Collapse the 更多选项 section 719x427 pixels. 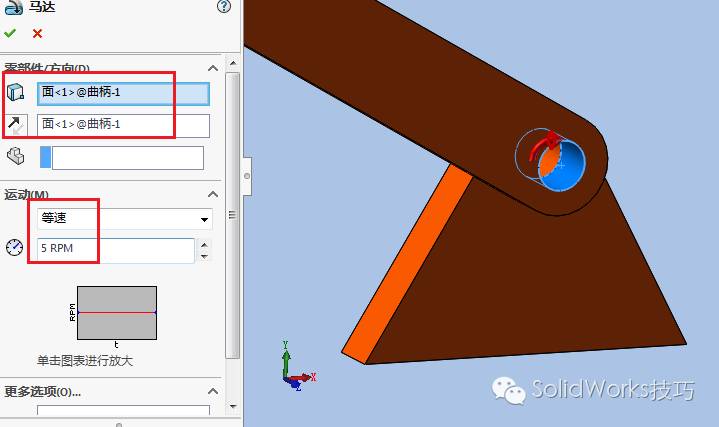pos(212,391)
